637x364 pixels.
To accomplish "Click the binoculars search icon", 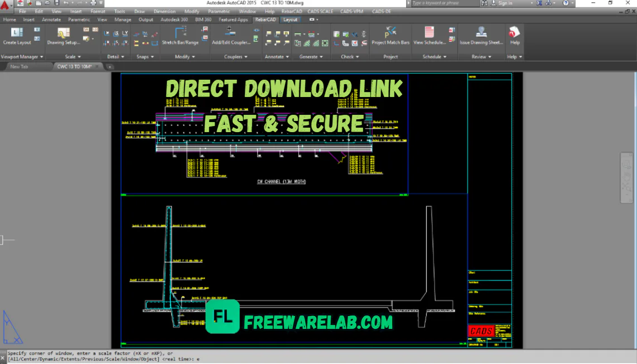I will coord(484,3).
